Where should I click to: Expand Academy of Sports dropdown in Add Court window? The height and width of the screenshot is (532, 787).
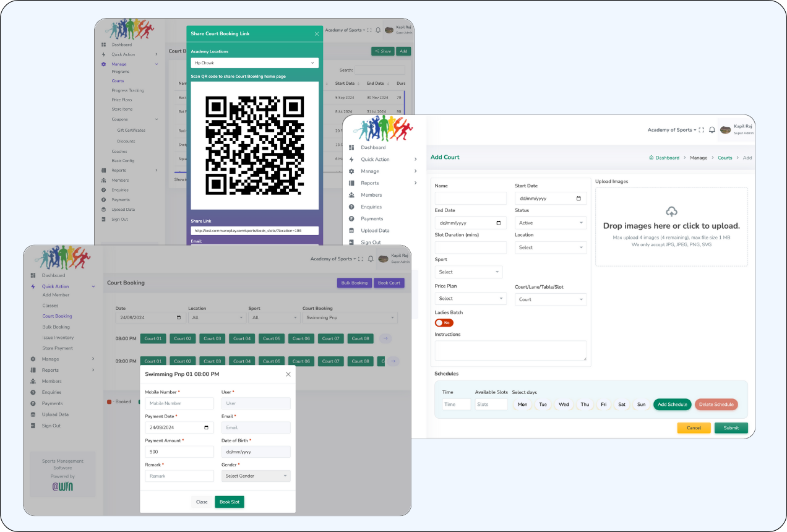point(671,130)
